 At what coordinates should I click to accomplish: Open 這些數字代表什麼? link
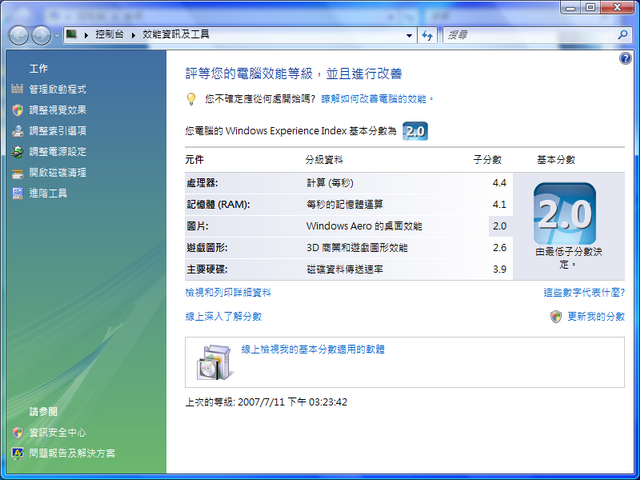click(x=584, y=293)
